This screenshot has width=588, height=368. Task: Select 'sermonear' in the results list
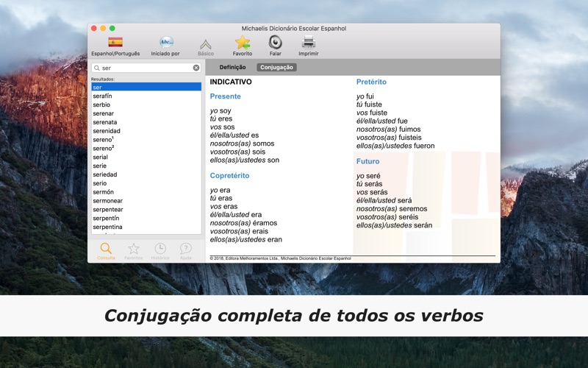pos(146,200)
